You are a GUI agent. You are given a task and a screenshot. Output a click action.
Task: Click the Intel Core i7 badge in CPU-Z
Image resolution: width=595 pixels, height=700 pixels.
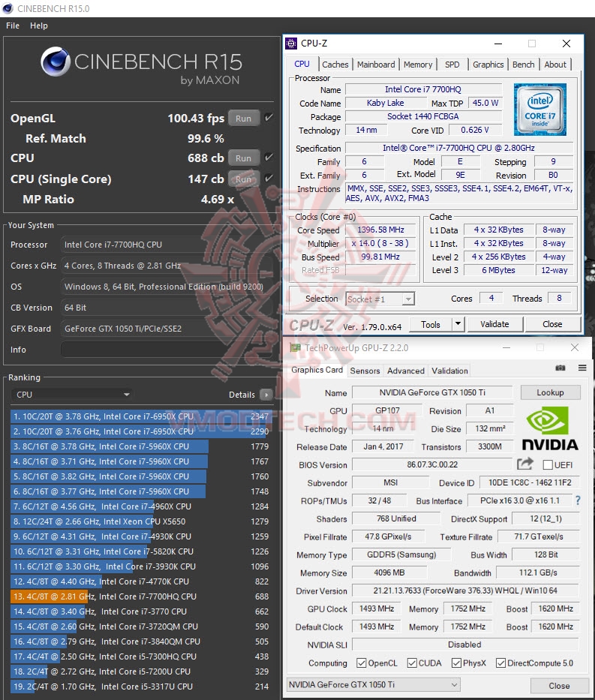point(539,110)
